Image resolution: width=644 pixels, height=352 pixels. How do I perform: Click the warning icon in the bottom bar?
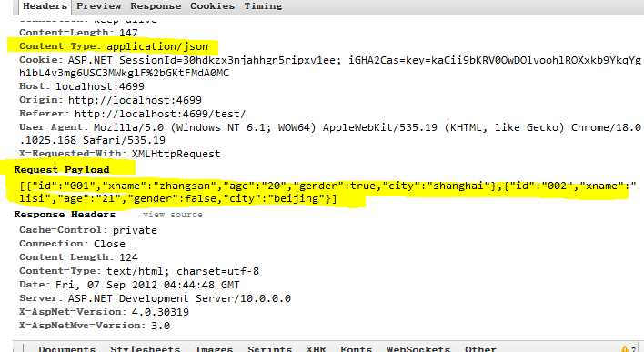click(x=625, y=349)
